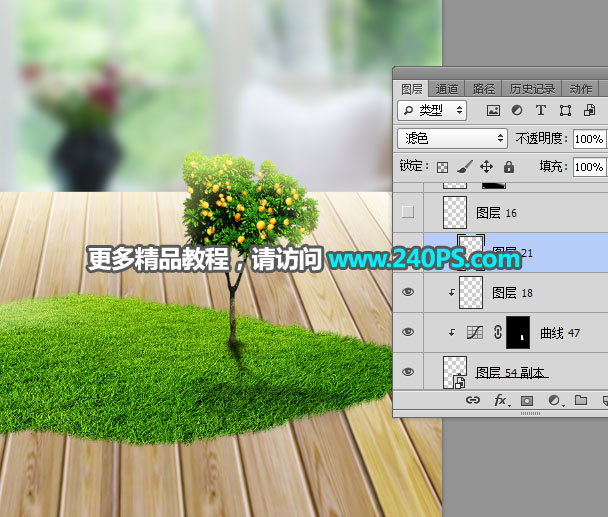Hide the 曲线 47 curves layer

(407, 332)
